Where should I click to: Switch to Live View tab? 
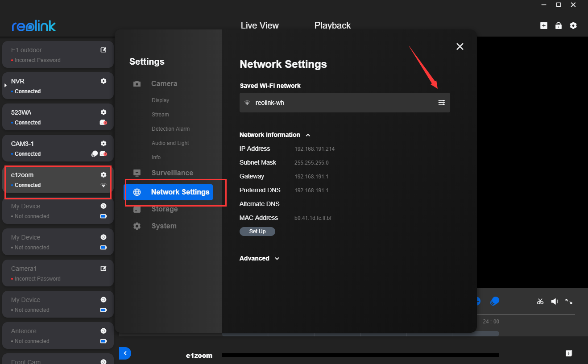pos(260,25)
